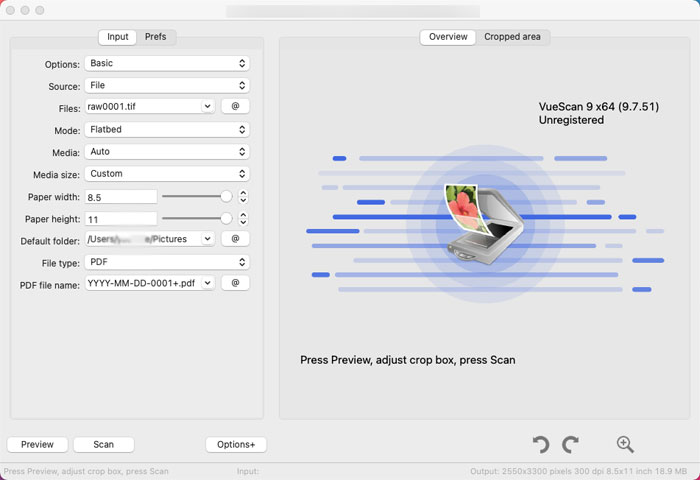The width and height of the screenshot is (700, 480).
Task: Open the Media dropdown showing Auto
Action: 167,152
